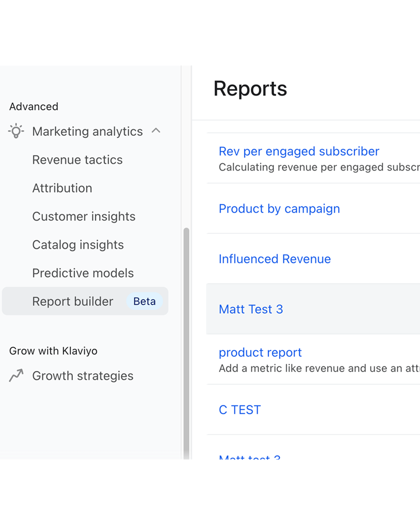Click the 'Calculating revenue per engaged' description
This screenshot has height=525, width=420.
tap(319, 167)
